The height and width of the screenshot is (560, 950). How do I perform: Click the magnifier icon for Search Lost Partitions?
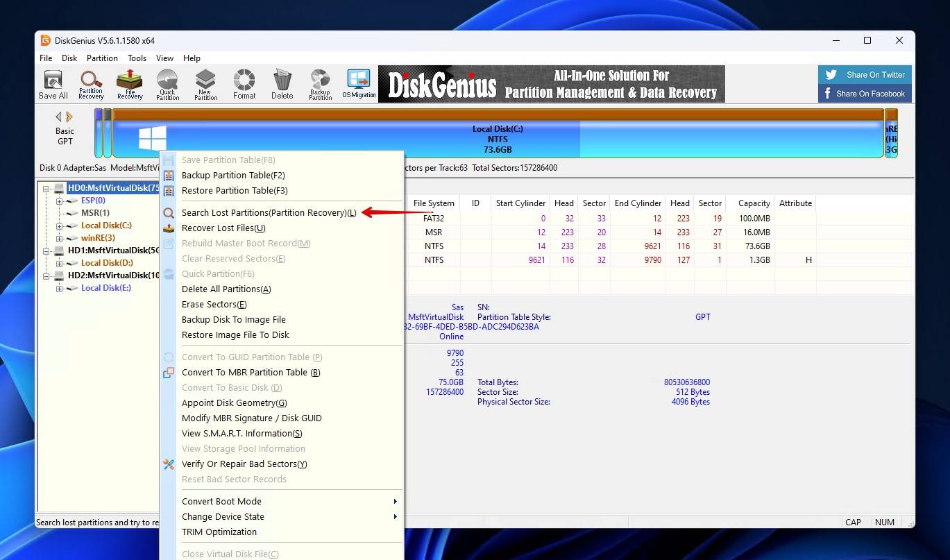pos(169,213)
